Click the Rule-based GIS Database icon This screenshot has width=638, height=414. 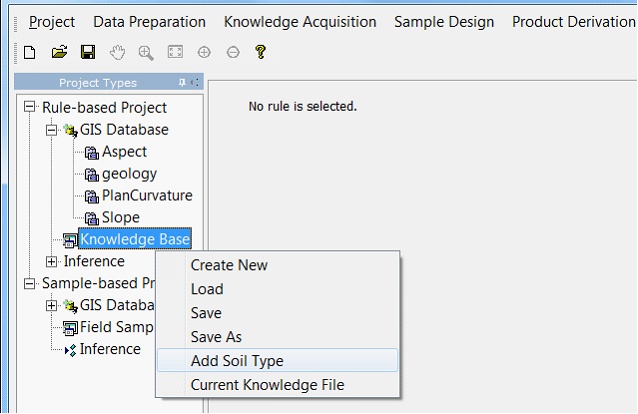pos(70,130)
